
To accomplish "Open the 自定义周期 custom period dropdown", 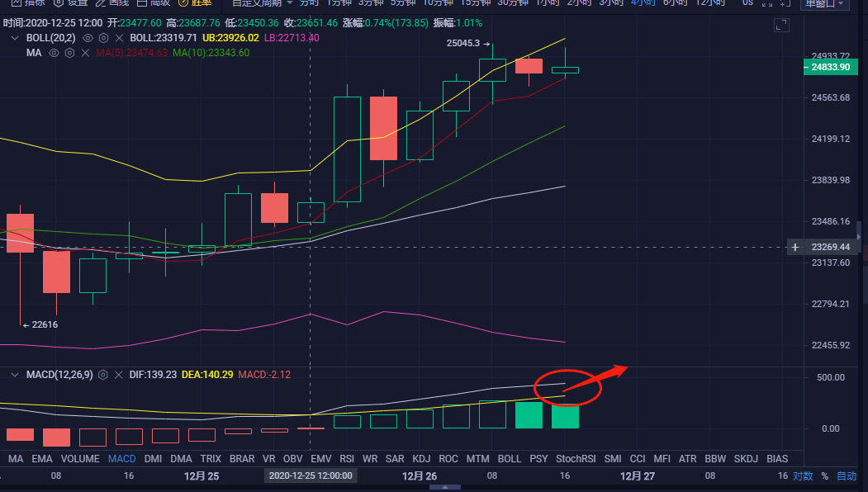I will 262,2.
